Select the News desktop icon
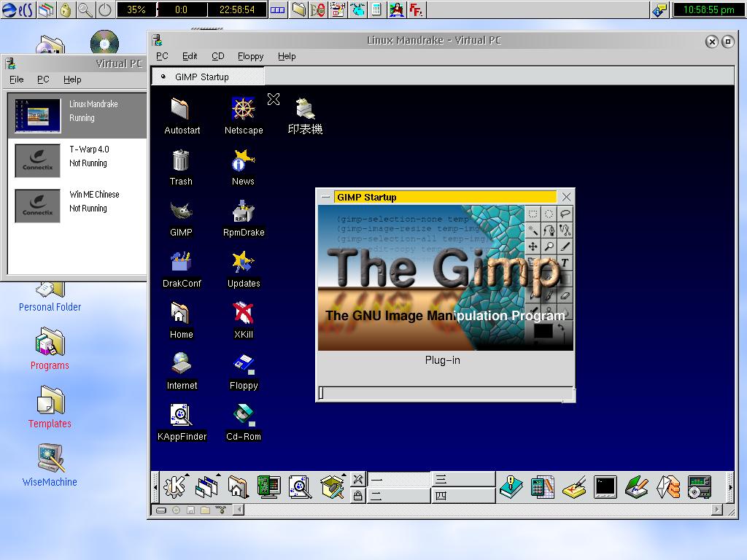This screenshot has width=747, height=560. tap(243, 168)
